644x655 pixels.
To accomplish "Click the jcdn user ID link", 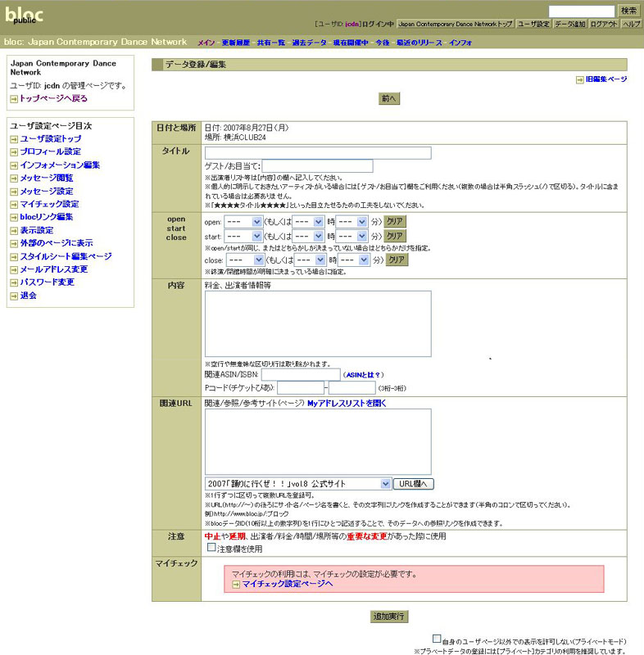I will 351,25.
